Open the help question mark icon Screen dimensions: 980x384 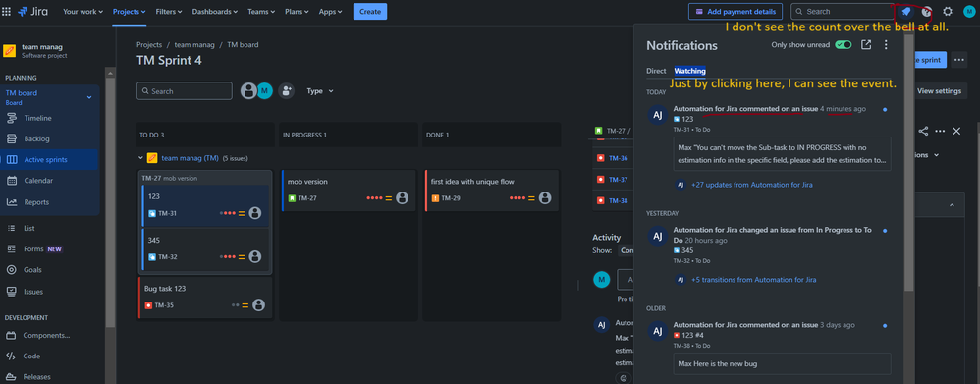point(927,11)
